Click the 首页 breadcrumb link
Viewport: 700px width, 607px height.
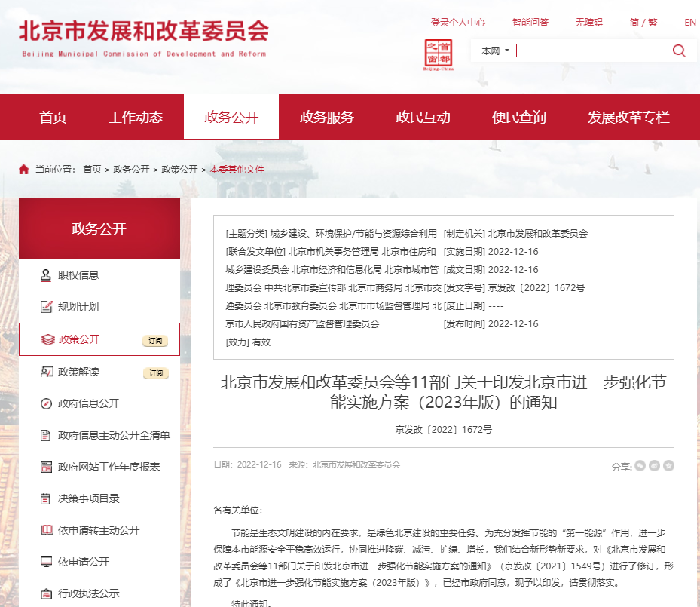point(92,169)
